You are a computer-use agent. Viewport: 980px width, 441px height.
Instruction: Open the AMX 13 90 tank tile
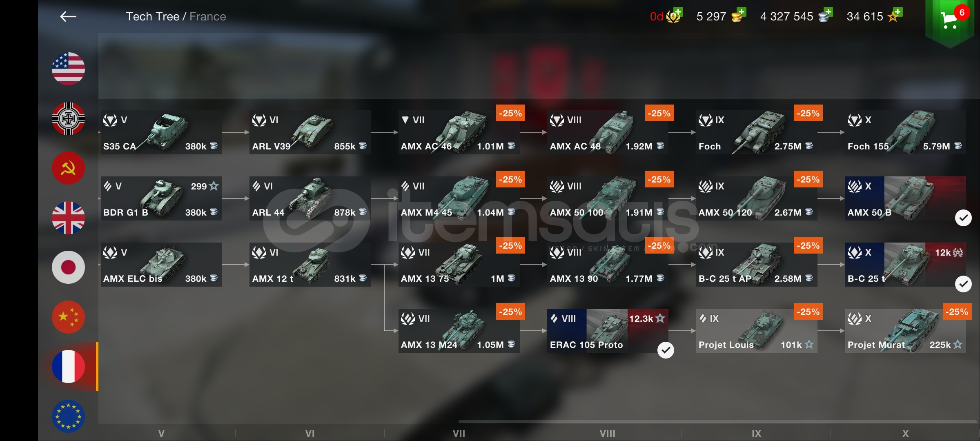click(608, 265)
